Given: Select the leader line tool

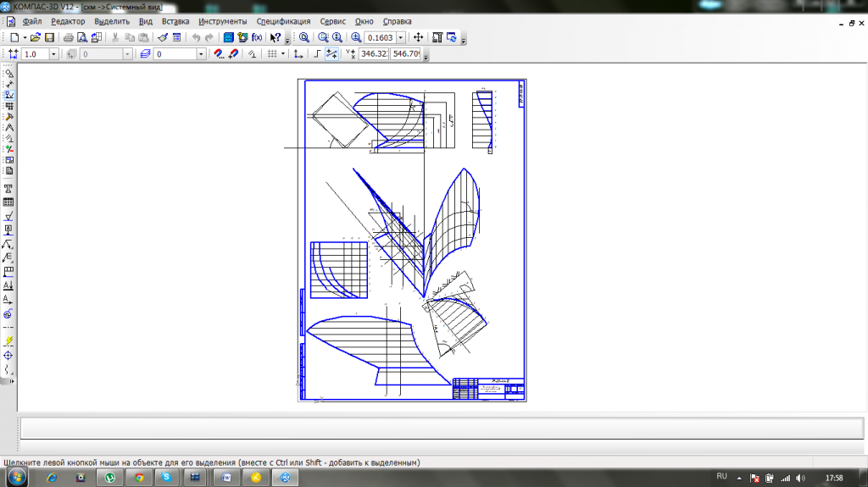Looking at the screenshot, I should (x=8, y=244).
